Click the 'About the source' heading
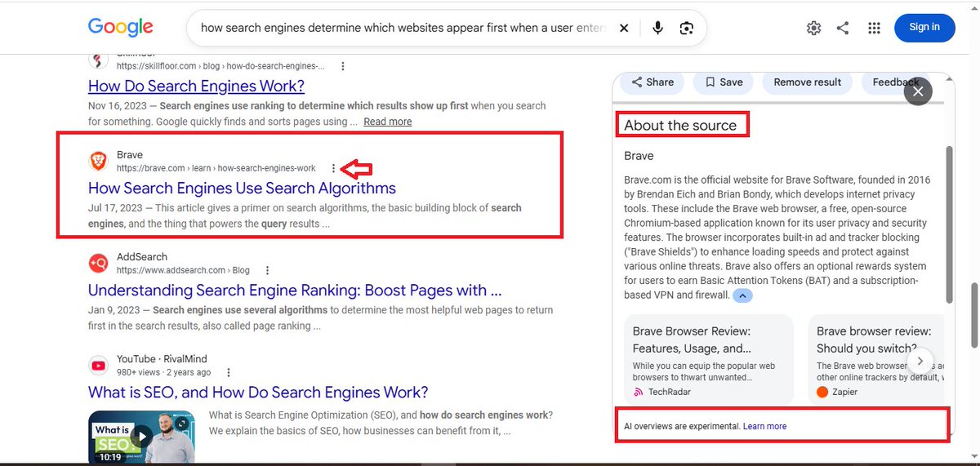 [680, 126]
